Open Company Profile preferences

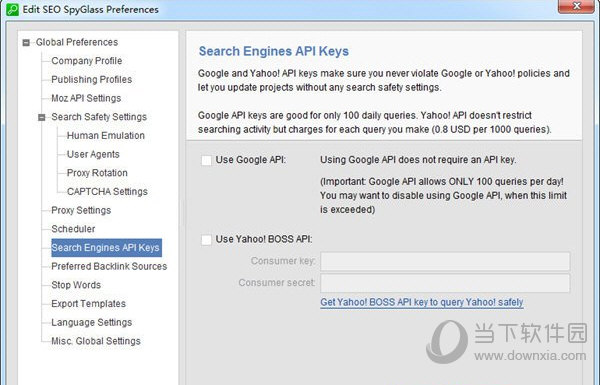(x=86, y=61)
